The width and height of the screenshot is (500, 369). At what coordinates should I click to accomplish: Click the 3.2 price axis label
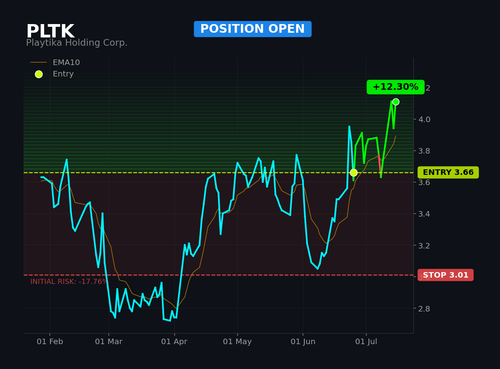tap(424, 246)
